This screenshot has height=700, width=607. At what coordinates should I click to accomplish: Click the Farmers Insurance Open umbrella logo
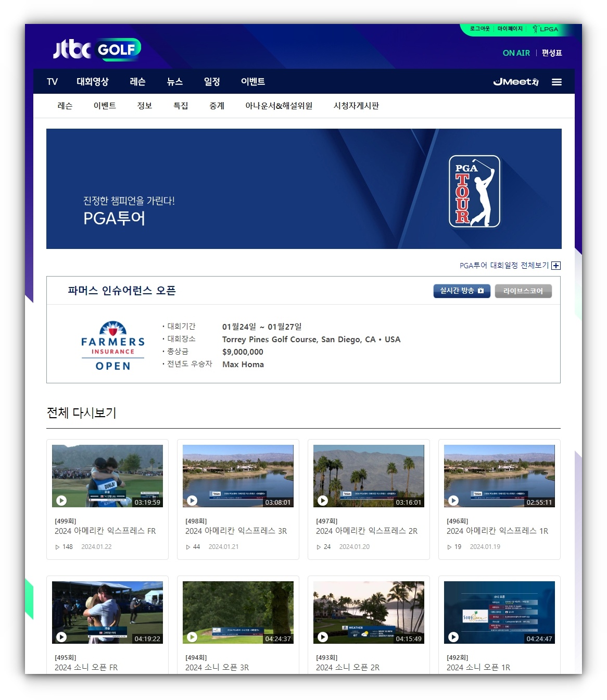pos(112,345)
